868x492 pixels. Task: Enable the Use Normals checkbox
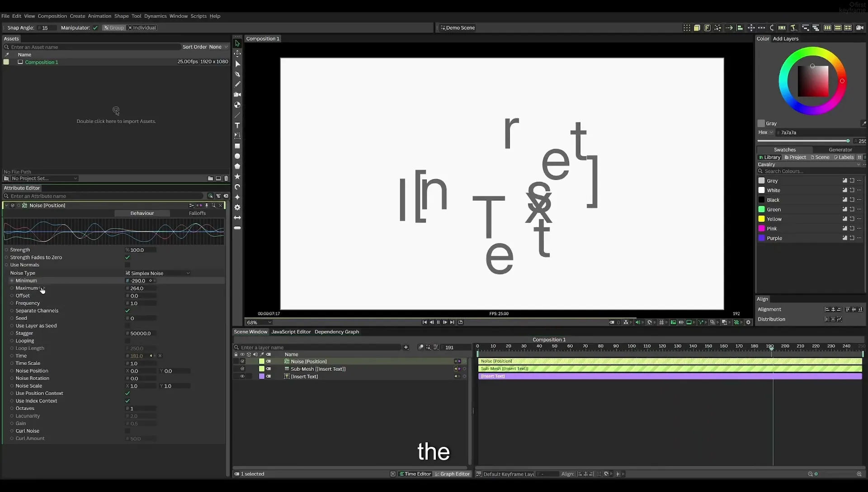coord(127,265)
